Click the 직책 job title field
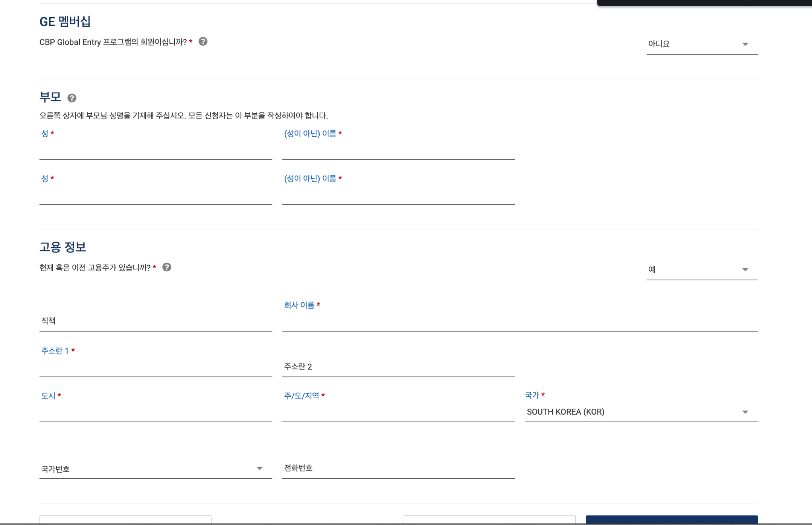The height and width of the screenshot is (525, 812). [x=155, y=321]
